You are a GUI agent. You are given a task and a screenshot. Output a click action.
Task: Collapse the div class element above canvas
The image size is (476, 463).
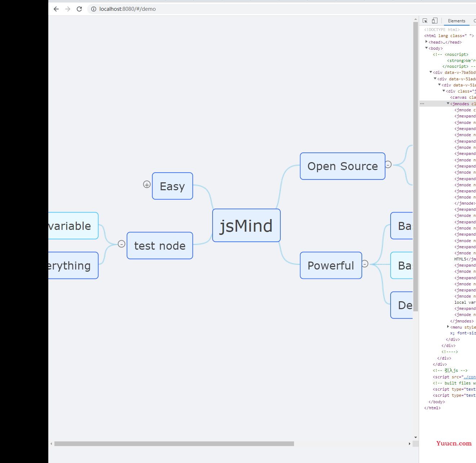444,91
